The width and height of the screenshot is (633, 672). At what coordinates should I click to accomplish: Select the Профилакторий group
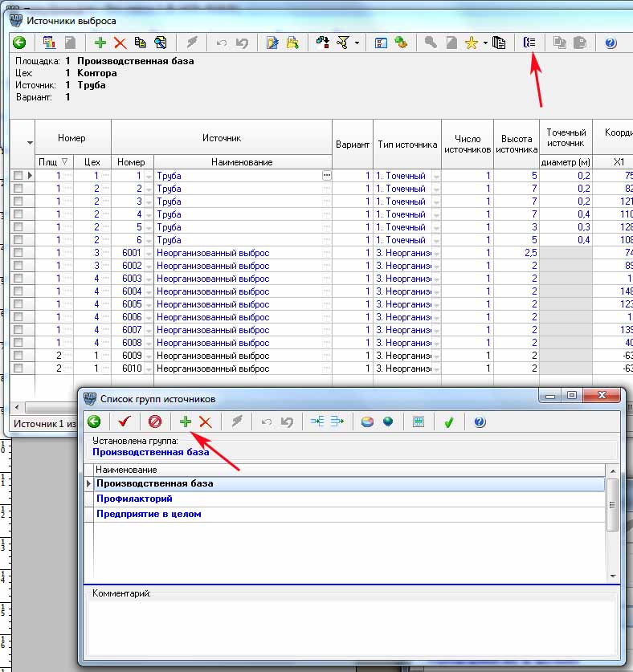[x=134, y=499]
